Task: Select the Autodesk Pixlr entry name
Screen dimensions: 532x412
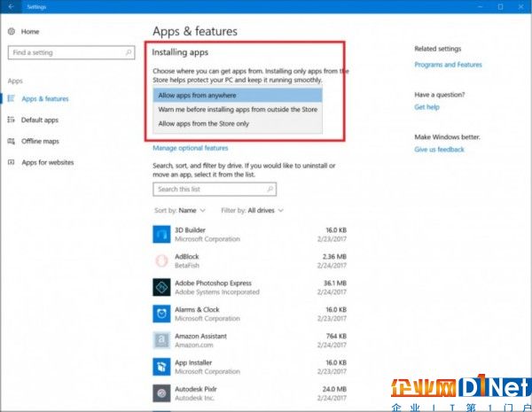Action: [x=195, y=389]
